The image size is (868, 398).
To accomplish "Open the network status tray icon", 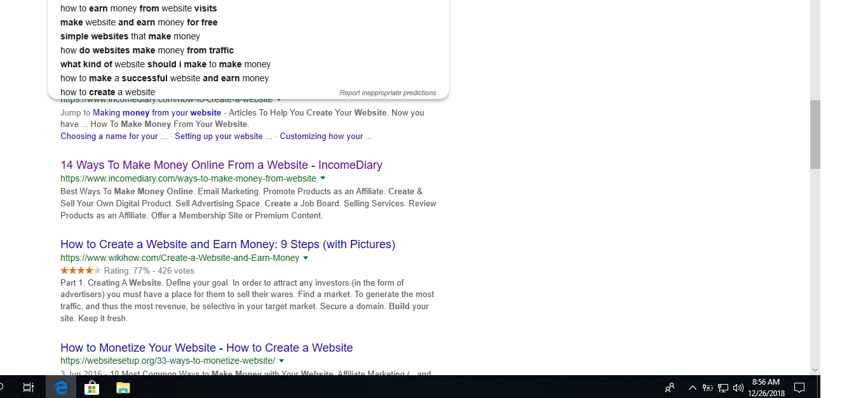I will [x=722, y=388].
